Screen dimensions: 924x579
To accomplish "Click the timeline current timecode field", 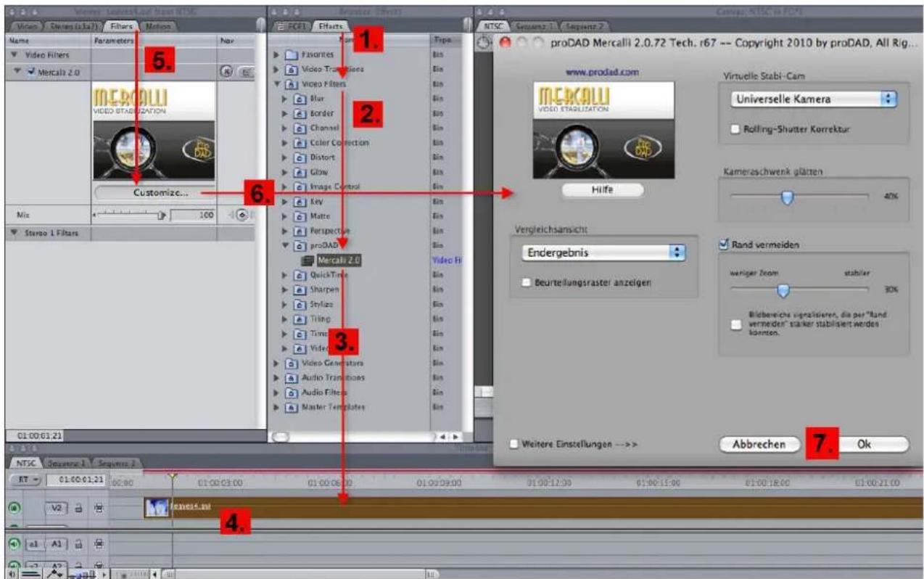I will pos(76,480).
